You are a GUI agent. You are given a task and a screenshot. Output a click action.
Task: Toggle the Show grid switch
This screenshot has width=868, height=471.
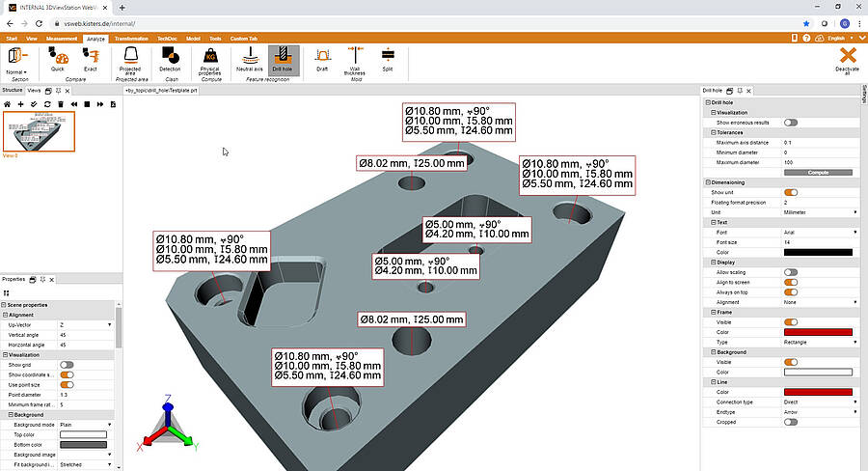(67, 365)
